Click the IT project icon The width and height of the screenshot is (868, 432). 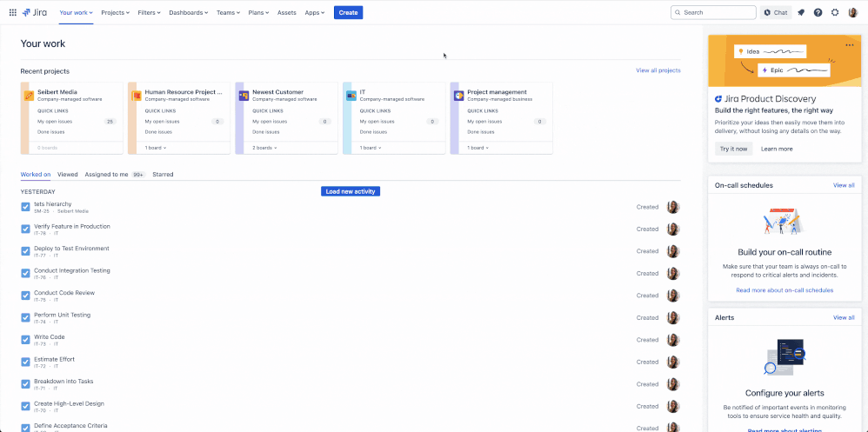tap(351, 96)
